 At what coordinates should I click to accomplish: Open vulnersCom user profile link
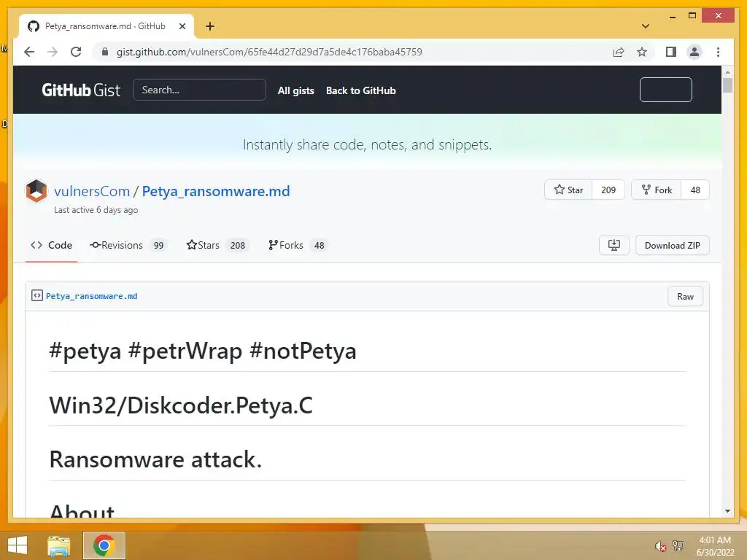[x=92, y=191]
